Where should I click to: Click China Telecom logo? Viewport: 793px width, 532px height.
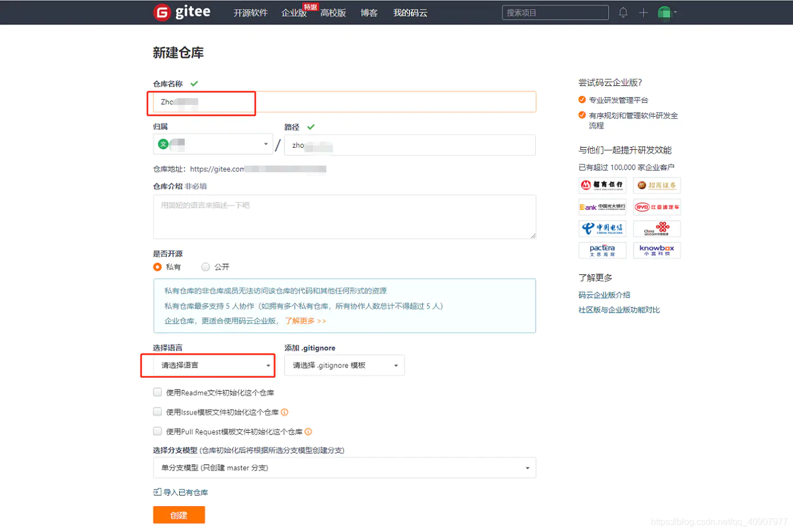click(x=603, y=228)
